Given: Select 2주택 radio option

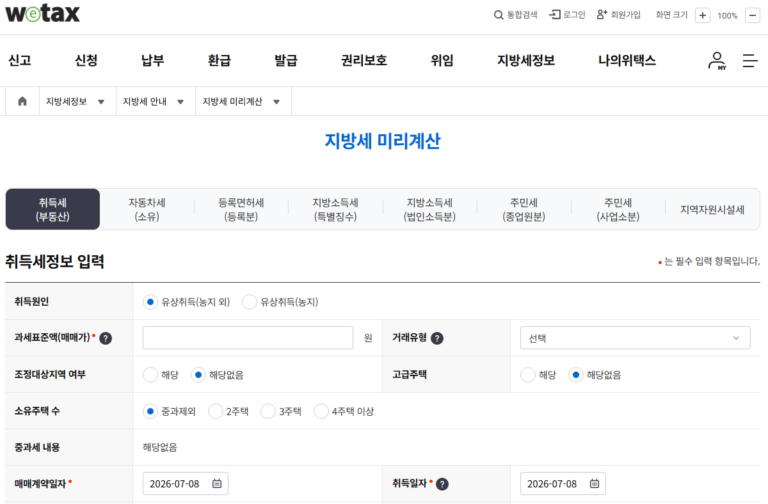Looking at the screenshot, I should (x=216, y=411).
